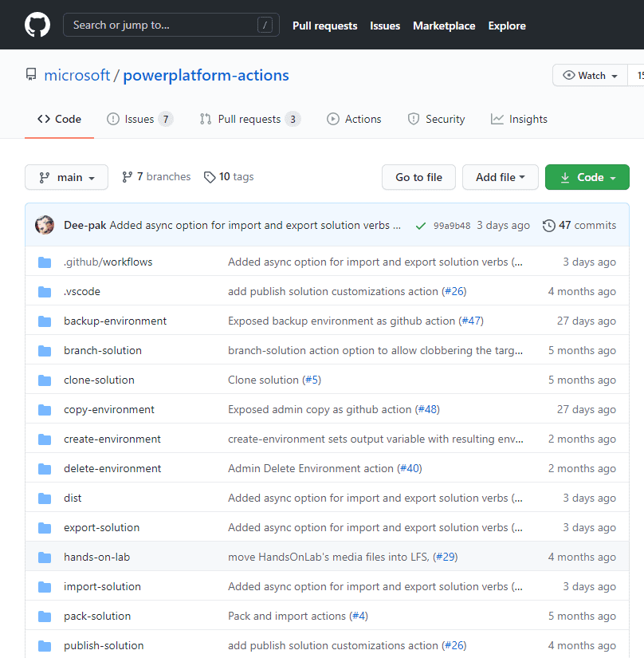Image resolution: width=644 pixels, height=658 pixels.
Task: Focus the Search or jump to field
Action: click(171, 25)
